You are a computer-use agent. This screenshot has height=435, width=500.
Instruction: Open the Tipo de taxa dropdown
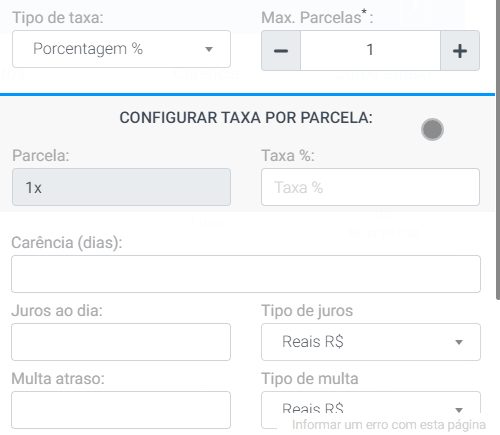121,49
